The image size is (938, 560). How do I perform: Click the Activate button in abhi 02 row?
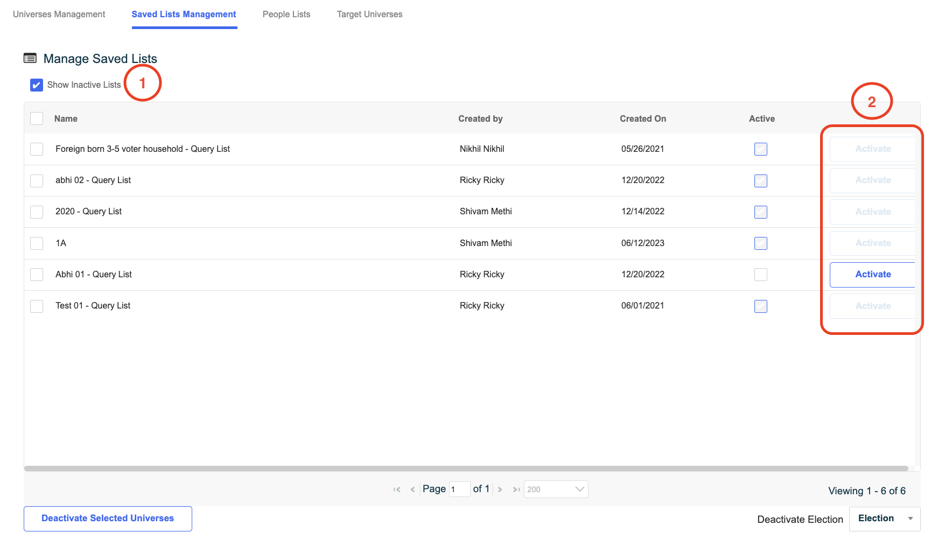[873, 180]
